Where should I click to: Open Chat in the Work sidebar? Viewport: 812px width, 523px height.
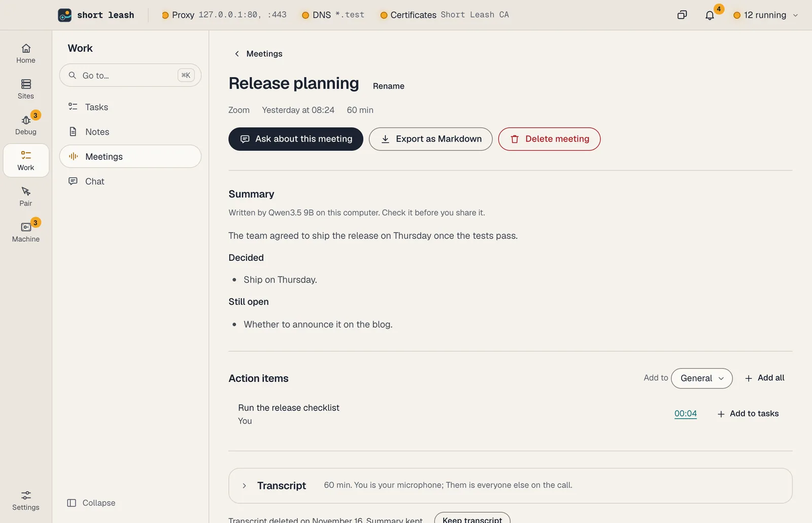click(130, 181)
